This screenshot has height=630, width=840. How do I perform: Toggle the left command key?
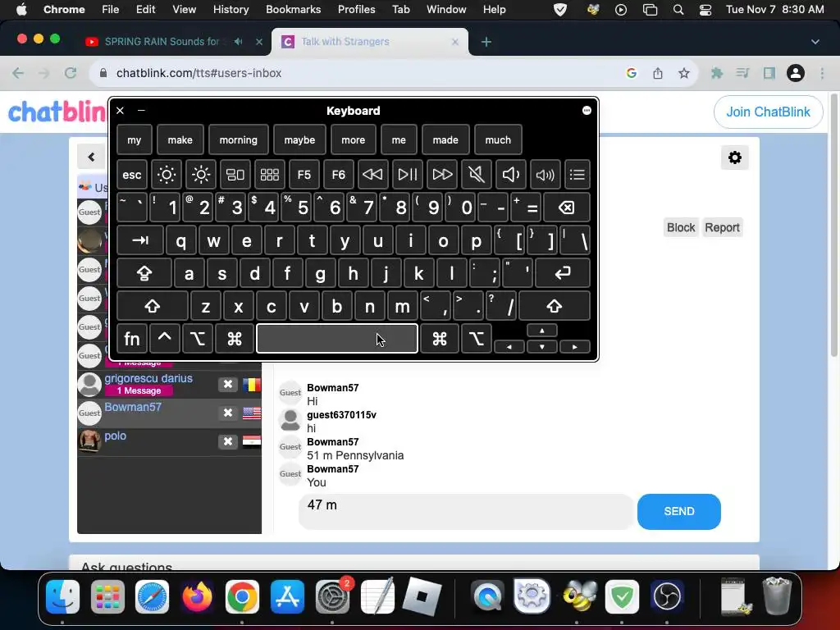(x=234, y=339)
